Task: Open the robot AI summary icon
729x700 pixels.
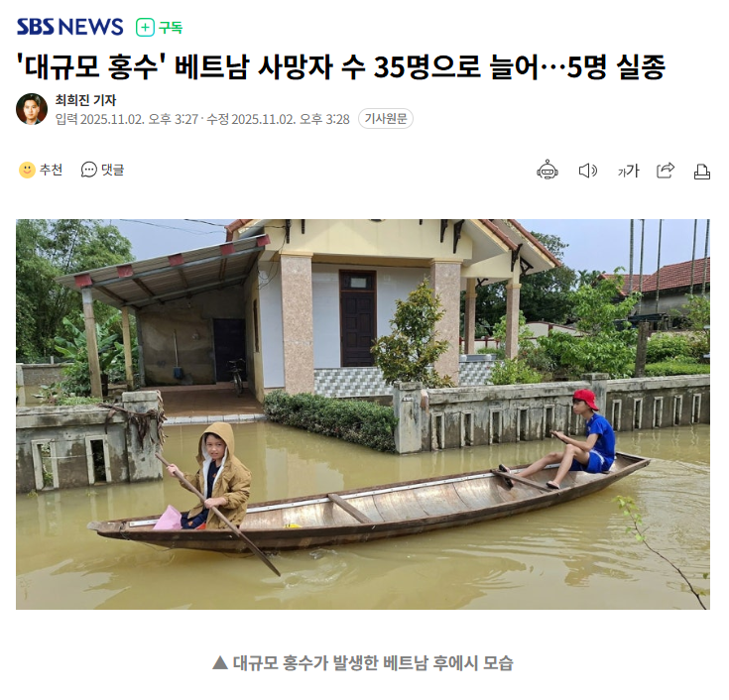Action: click(547, 171)
